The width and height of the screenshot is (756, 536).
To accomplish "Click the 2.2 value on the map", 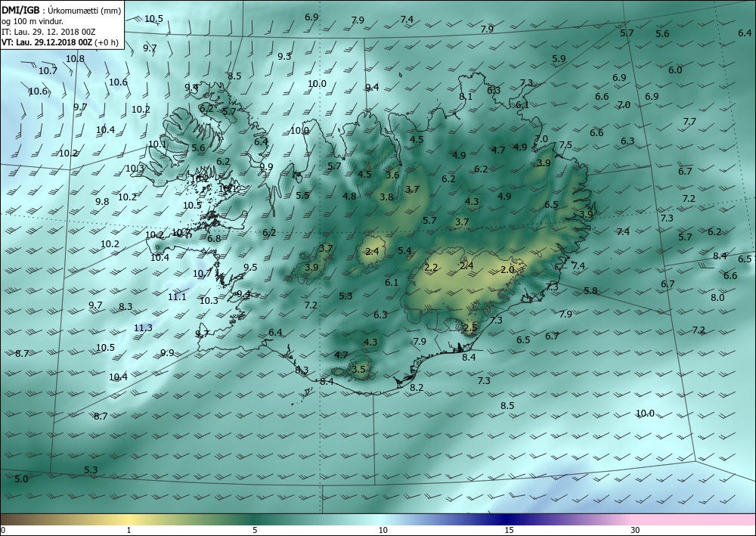I will [x=431, y=268].
